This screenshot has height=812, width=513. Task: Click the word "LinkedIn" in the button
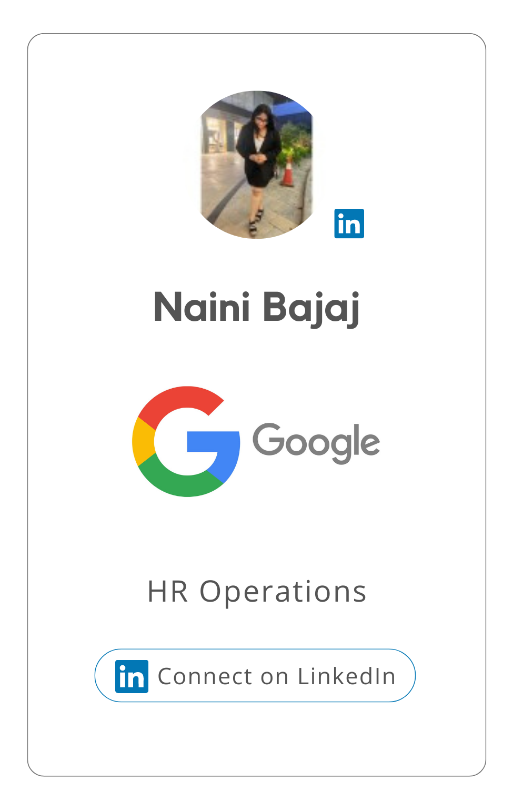tap(347, 677)
